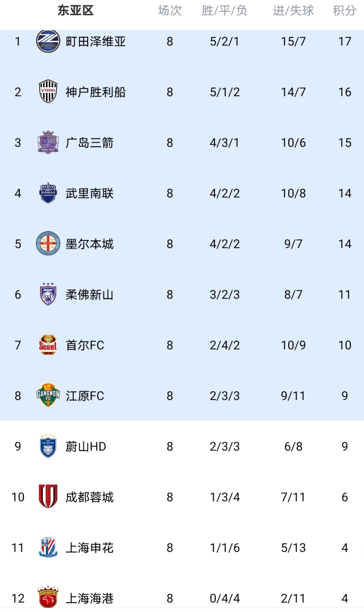Select the 东亚区 header tab
This screenshot has height=612, width=364.
tap(75, 11)
